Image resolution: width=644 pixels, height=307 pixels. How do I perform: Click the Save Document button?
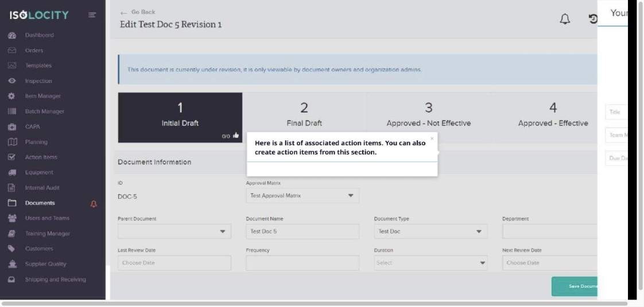[574, 286]
